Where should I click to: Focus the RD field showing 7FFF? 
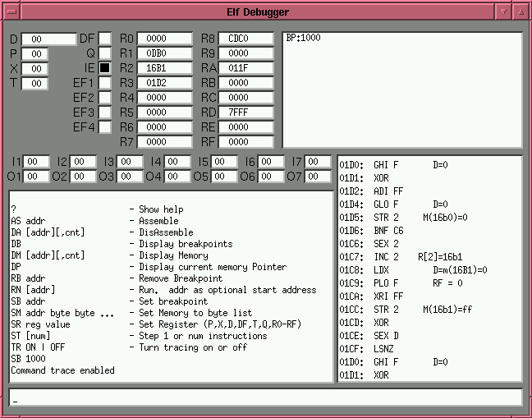click(x=245, y=113)
